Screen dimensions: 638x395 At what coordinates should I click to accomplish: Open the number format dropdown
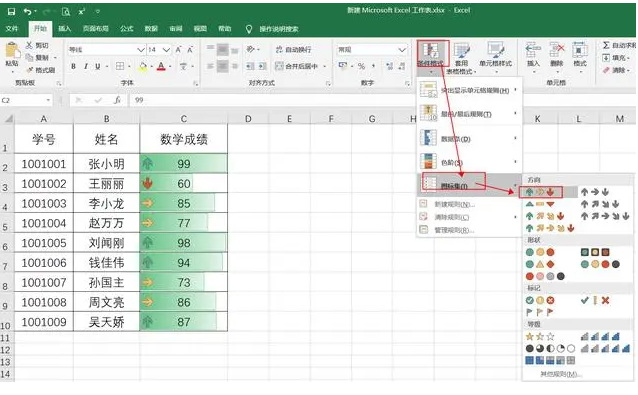pos(402,50)
